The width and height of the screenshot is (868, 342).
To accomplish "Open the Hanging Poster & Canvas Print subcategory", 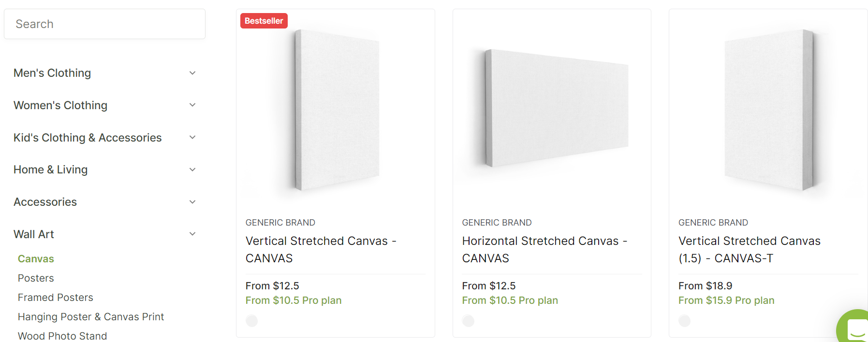I will pyautogui.click(x=91, y=316).
